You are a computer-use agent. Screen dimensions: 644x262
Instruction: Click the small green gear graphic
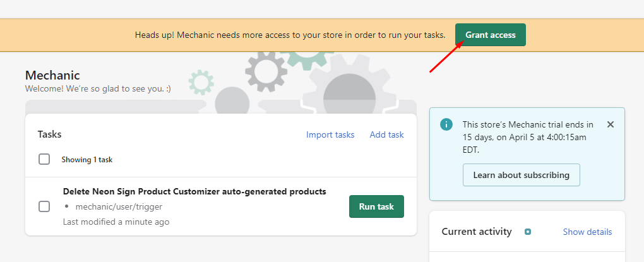pos(201,81)
